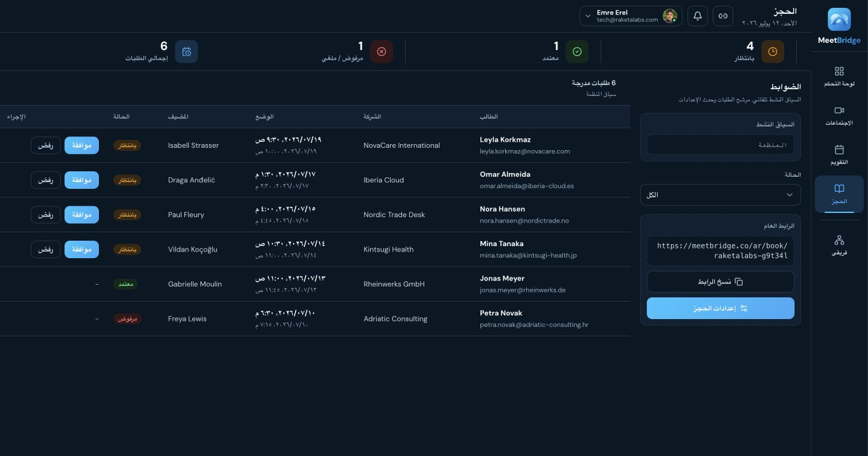Click the الطالب column header
Viewport: 868px width, 456px height.
pyautogui.click(x=489, y=116)
